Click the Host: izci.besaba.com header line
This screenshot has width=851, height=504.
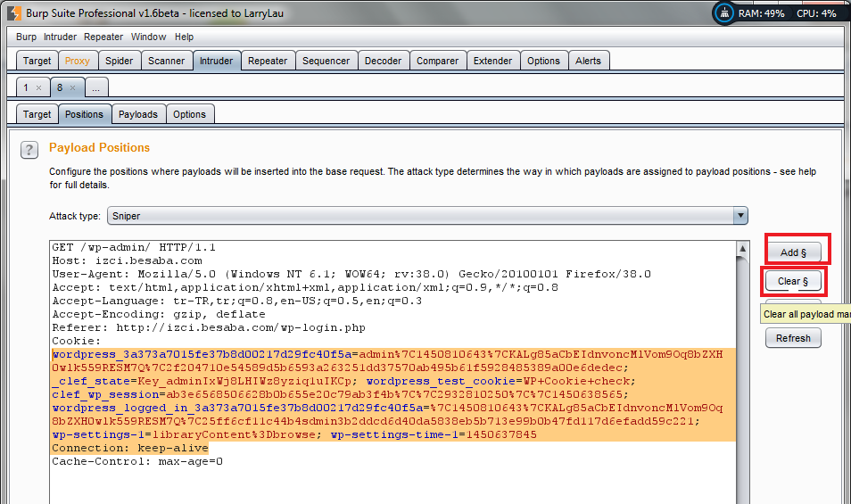tap(127, 261)
